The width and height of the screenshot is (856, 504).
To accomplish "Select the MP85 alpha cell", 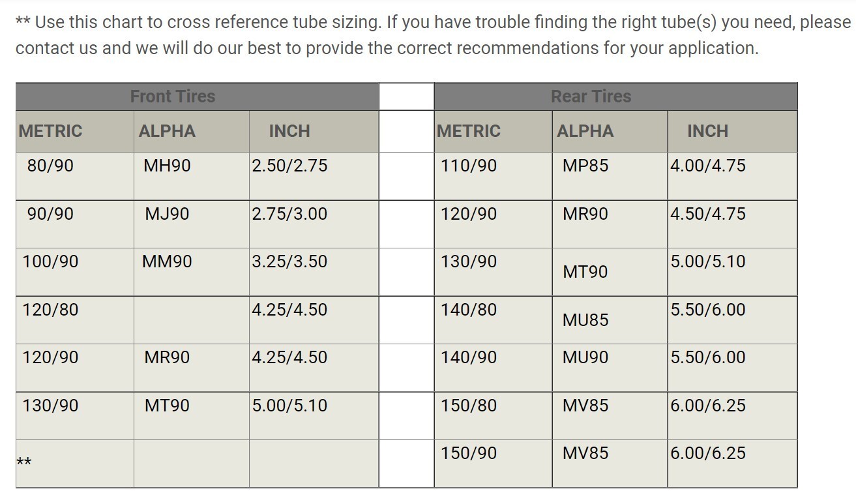I will (610, 177).
